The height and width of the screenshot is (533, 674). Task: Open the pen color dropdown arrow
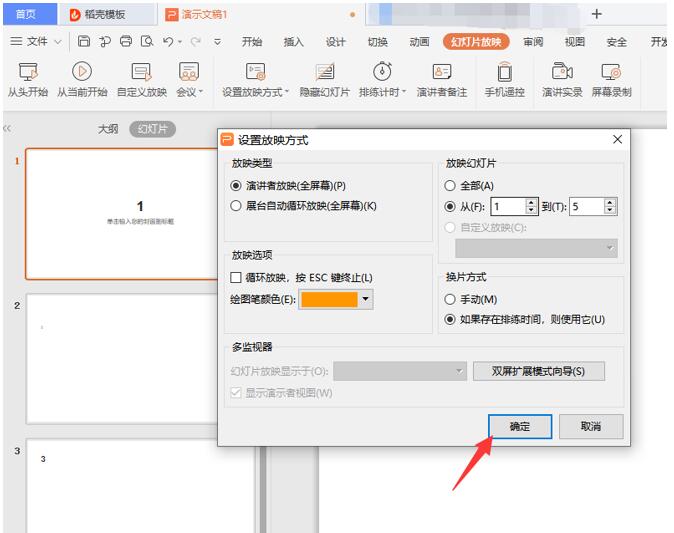366,299
